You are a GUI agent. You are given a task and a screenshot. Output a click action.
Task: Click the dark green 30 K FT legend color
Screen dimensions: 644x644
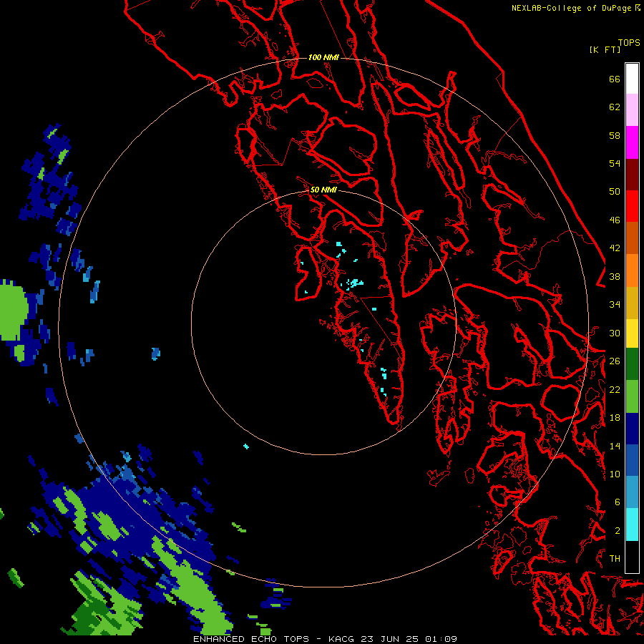click(632, 364)
